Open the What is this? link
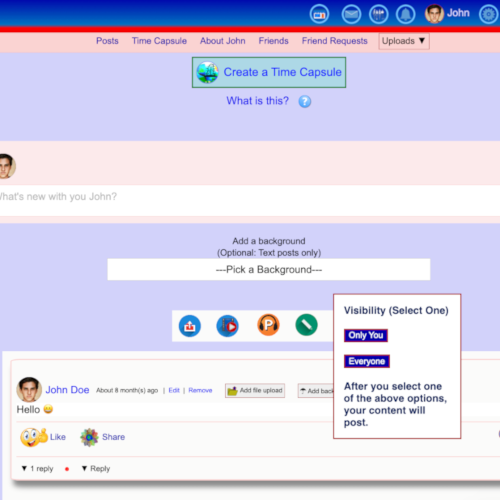Viewport: 500px width, 500px height. coord(258,101)
